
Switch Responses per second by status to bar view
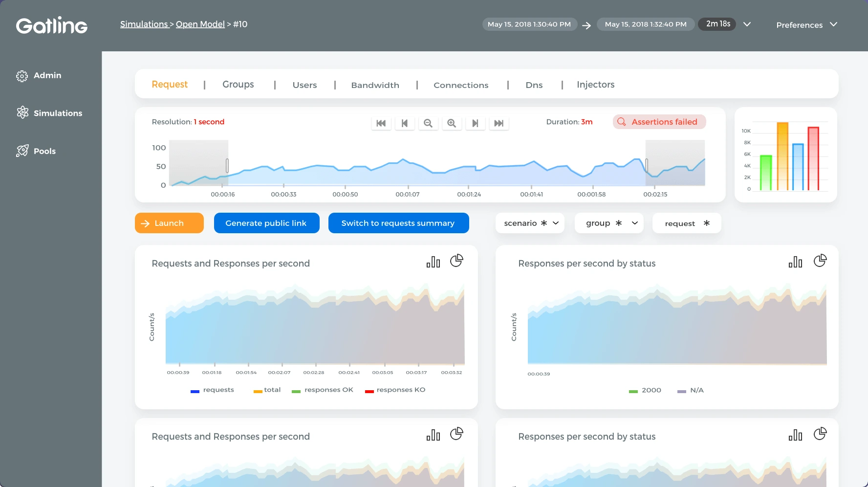795,262
